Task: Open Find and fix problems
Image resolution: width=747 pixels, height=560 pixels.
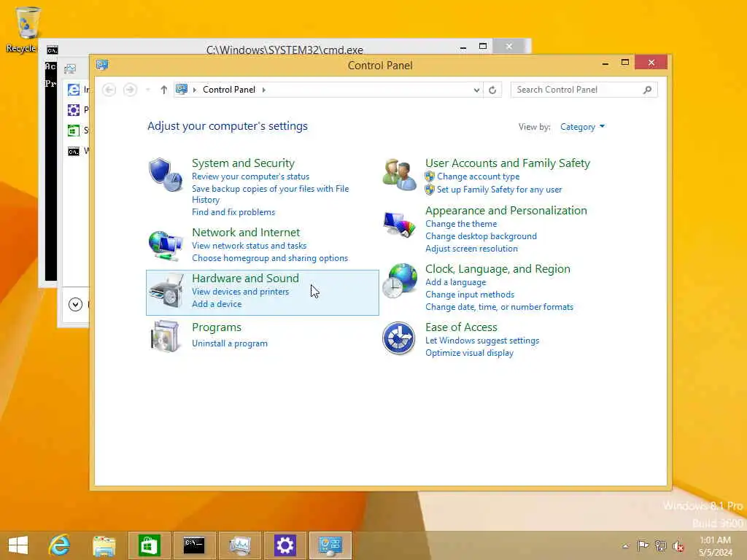Action: pos(233,212)
